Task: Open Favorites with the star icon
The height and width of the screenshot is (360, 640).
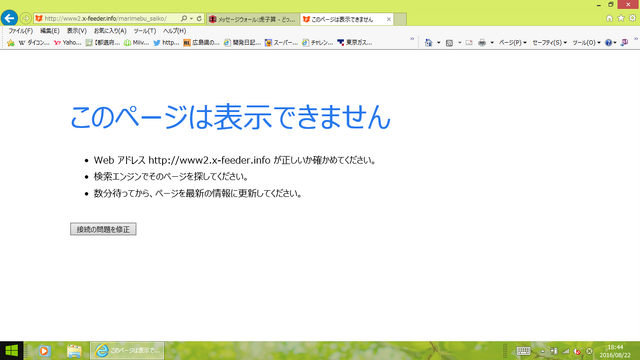Action: (621, 18)
